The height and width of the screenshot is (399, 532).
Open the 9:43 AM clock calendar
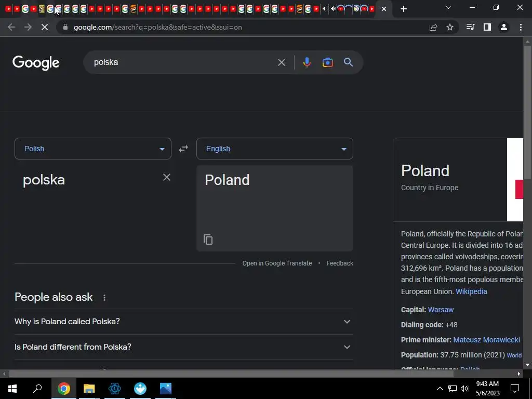487,389
